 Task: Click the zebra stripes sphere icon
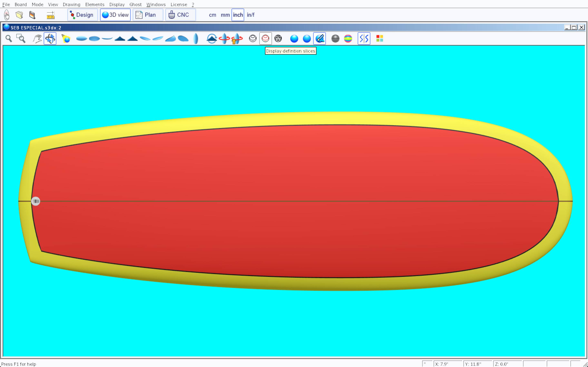coord(335,38)
